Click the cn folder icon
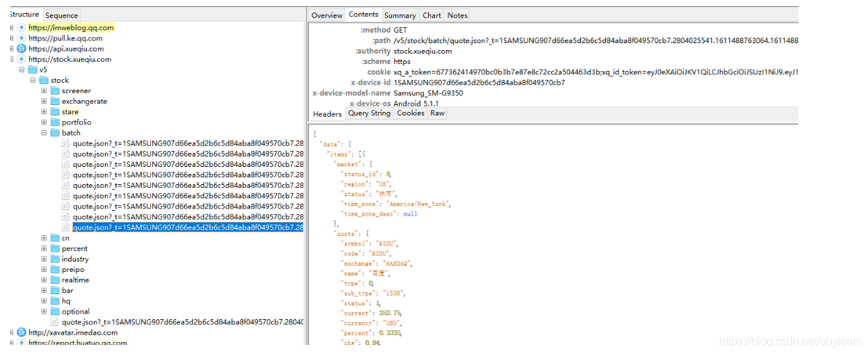868x354 pixels. click(x=55, y=238)
